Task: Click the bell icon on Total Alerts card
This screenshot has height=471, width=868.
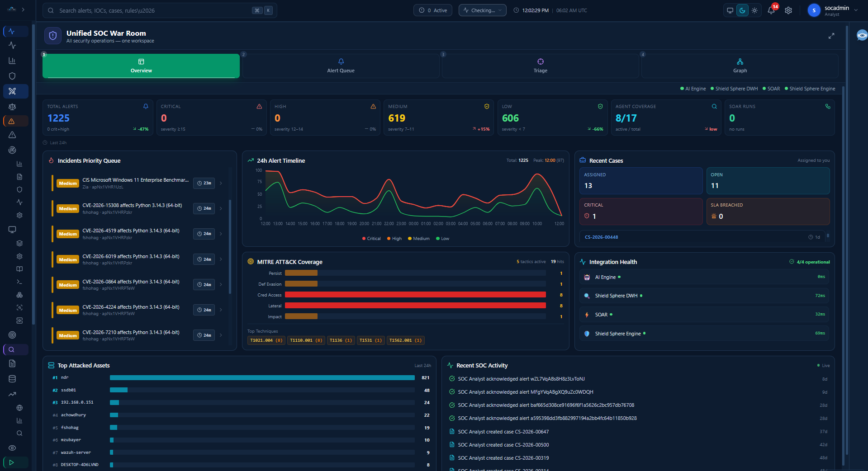Action: pos(146,107)
